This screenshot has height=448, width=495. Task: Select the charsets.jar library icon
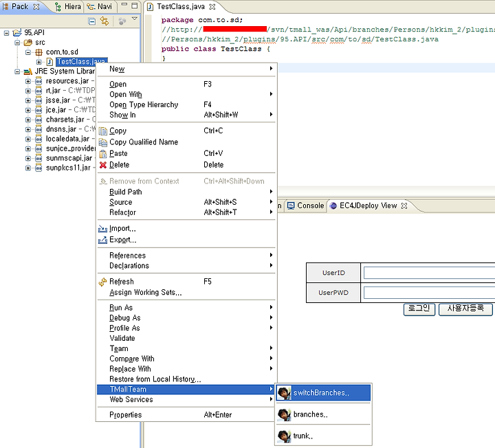(38, 120)
